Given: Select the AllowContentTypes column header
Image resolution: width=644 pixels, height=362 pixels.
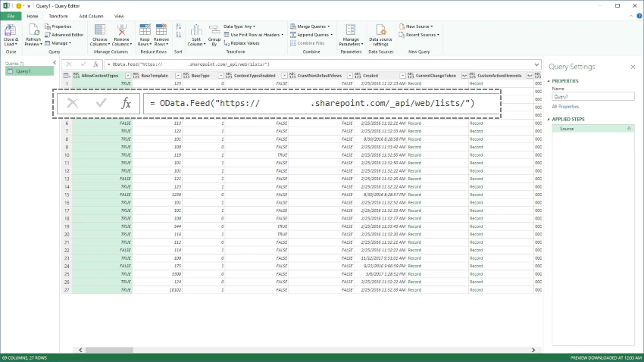Looking at the screenshot, I should pos(100,76).
